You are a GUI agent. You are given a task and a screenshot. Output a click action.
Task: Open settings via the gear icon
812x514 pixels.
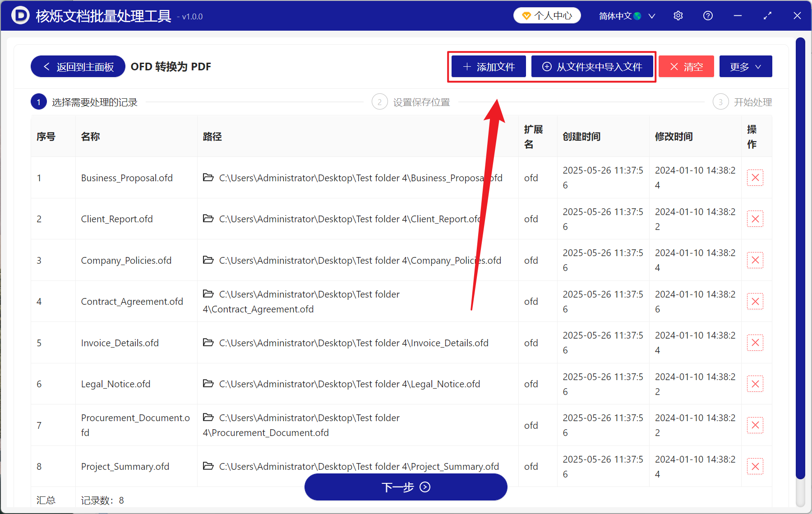point(678,16)
